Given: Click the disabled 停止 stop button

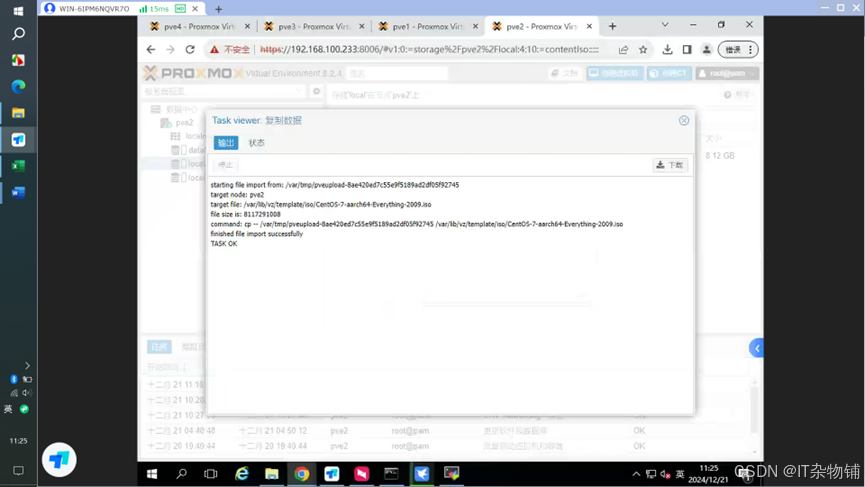Looking at the screenshot, I should (x=225, y=165).
